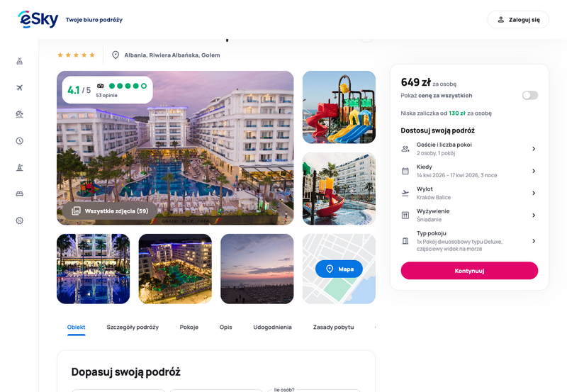The width and height of the screenshot is (567, 392).
Task: Click the location pin beside Albania address
Action: 116,55
